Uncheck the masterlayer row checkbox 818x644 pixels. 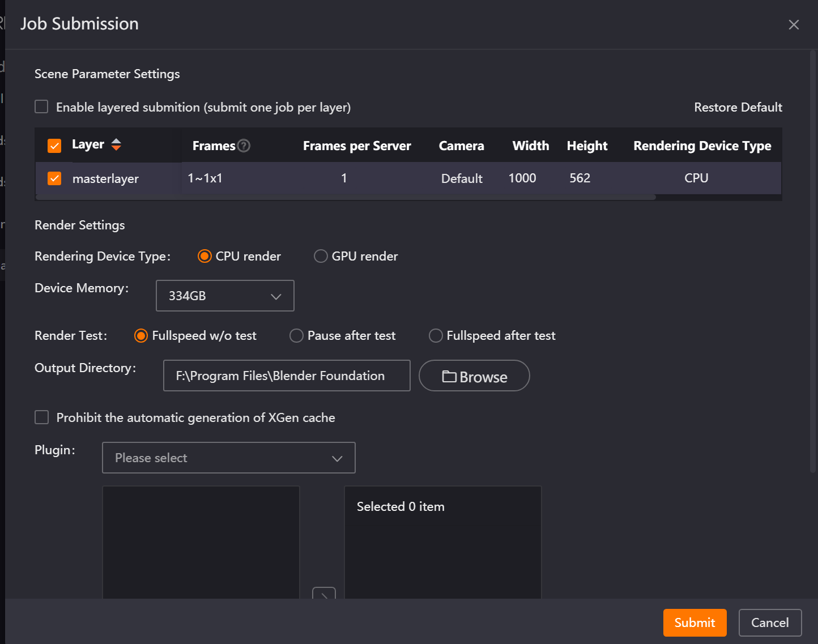(x=54, y=178)
